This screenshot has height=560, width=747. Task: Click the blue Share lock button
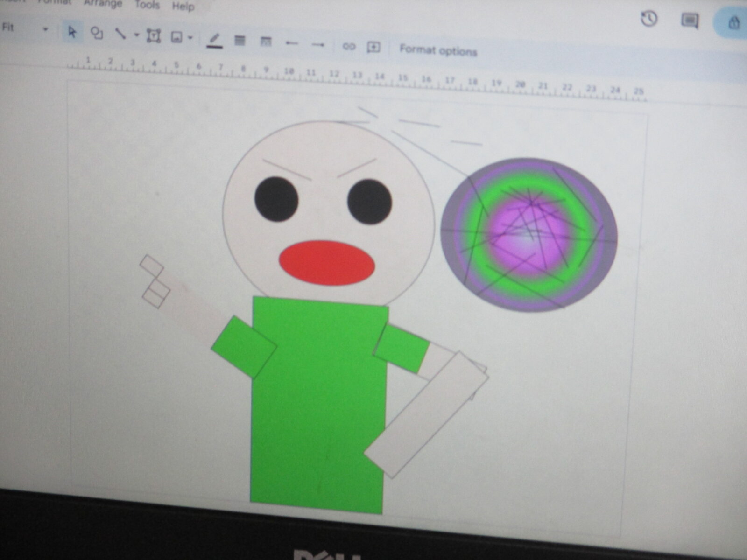(731, 23)
